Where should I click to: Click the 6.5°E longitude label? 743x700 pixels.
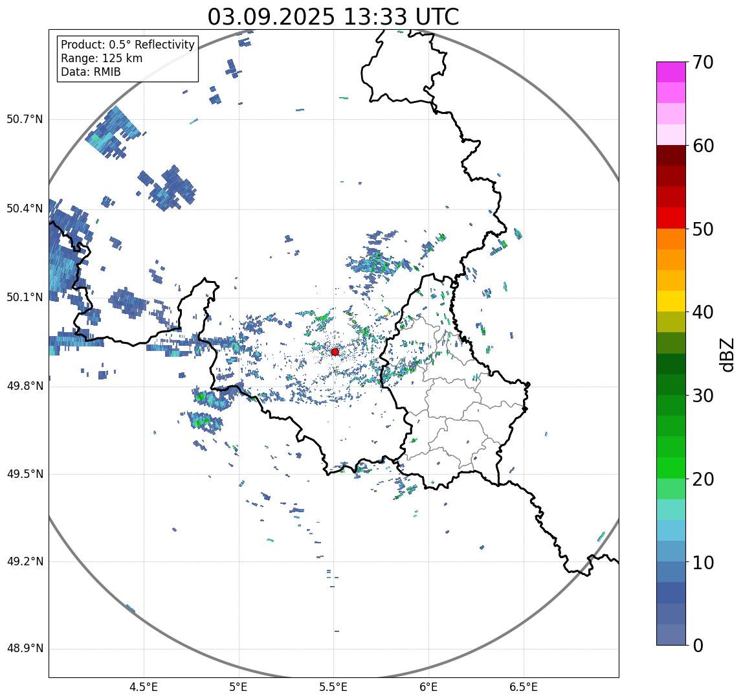tap(524, 687)
